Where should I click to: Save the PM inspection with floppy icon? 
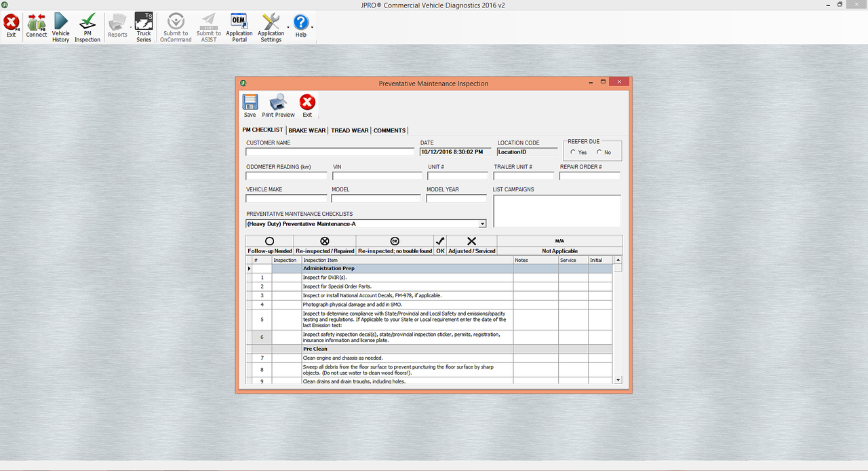click(250, 106)
